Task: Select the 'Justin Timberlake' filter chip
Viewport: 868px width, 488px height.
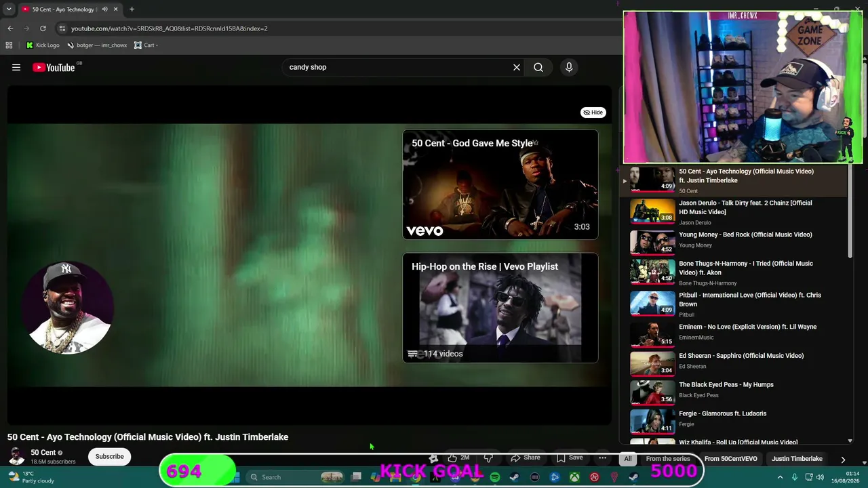Action: (797, 459)
